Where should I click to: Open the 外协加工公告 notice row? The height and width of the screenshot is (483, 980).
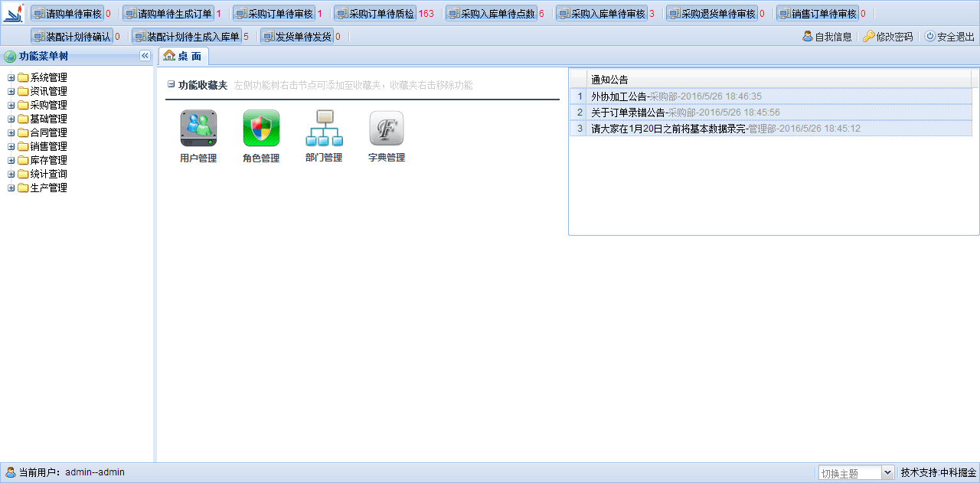click(619, 96)
